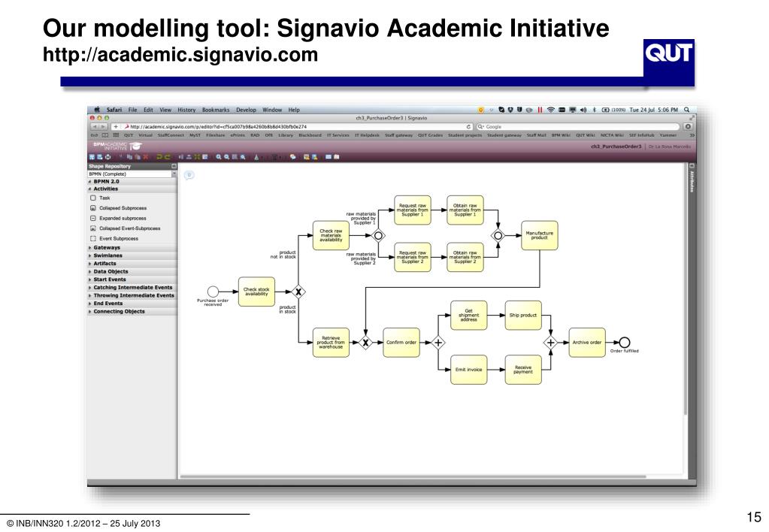Click the Cut scissors toolbar icon
769x532 pixels.
point(121,157)
